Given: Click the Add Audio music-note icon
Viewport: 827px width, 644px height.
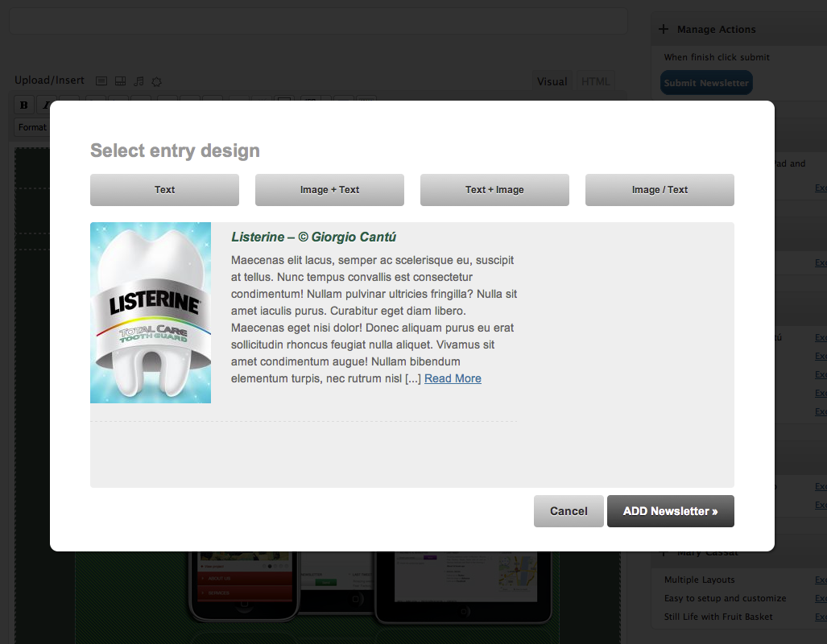Looking at the screenshot, I should click(139, 80).
